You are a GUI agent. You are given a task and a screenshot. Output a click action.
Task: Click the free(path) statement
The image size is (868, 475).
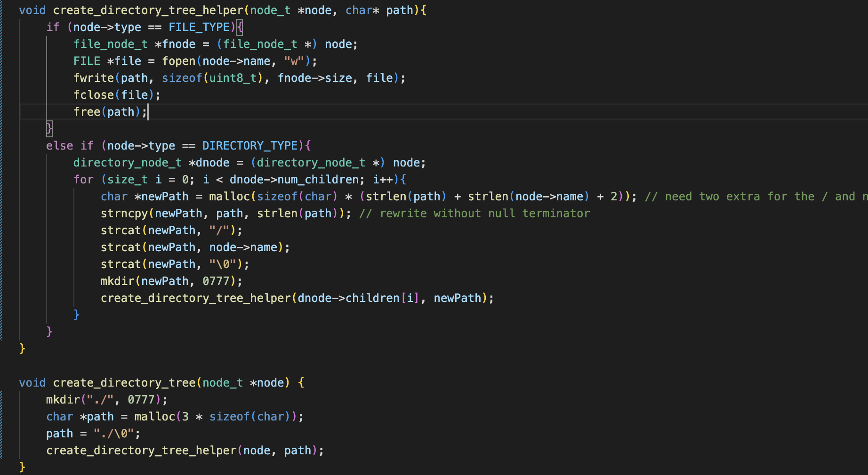[110, 112]
